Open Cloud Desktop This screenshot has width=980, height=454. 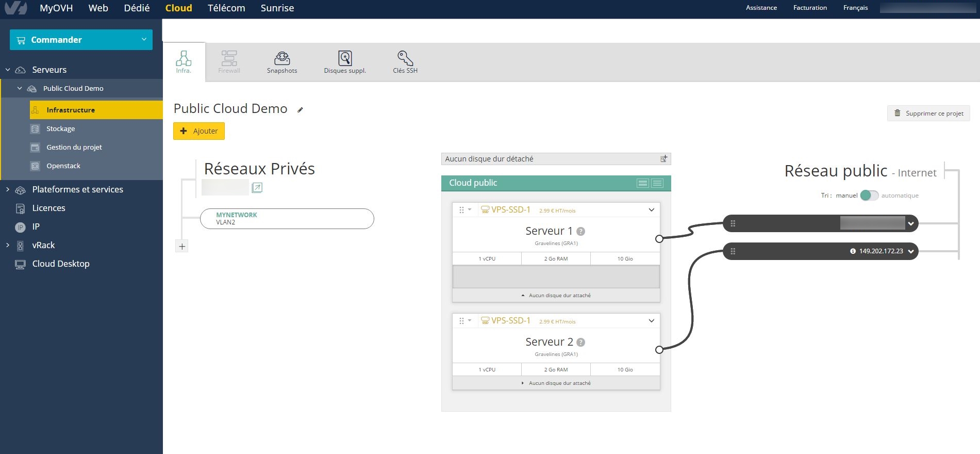point(61,264)
